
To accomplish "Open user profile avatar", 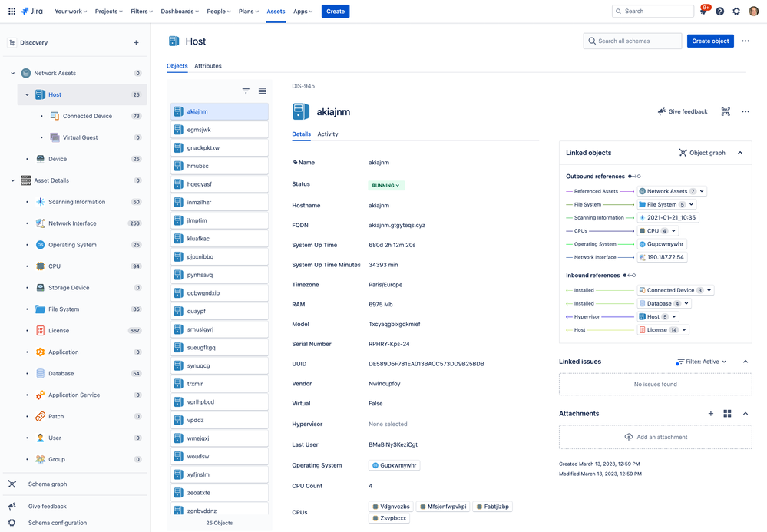I will [x=754, y=11].
